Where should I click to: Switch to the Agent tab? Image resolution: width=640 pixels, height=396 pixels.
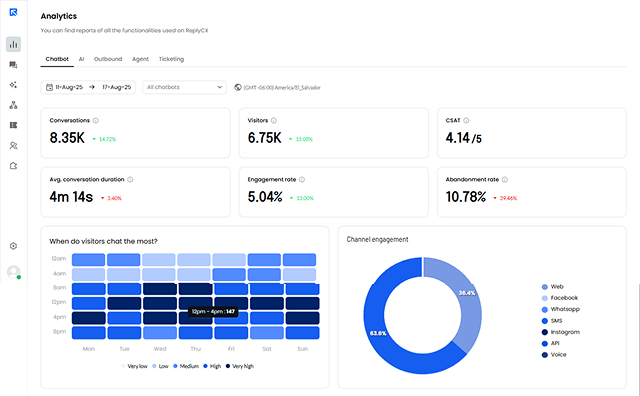pos(140,59)
